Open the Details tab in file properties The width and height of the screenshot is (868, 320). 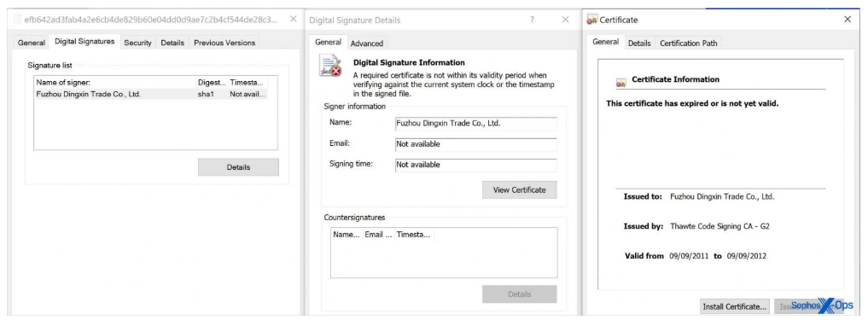[172, 43]
